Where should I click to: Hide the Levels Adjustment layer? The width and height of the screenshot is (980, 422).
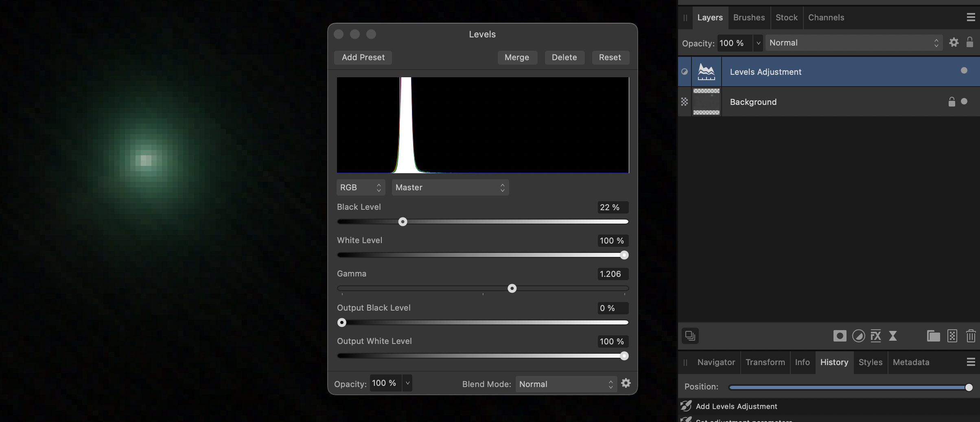click(964, 71)
